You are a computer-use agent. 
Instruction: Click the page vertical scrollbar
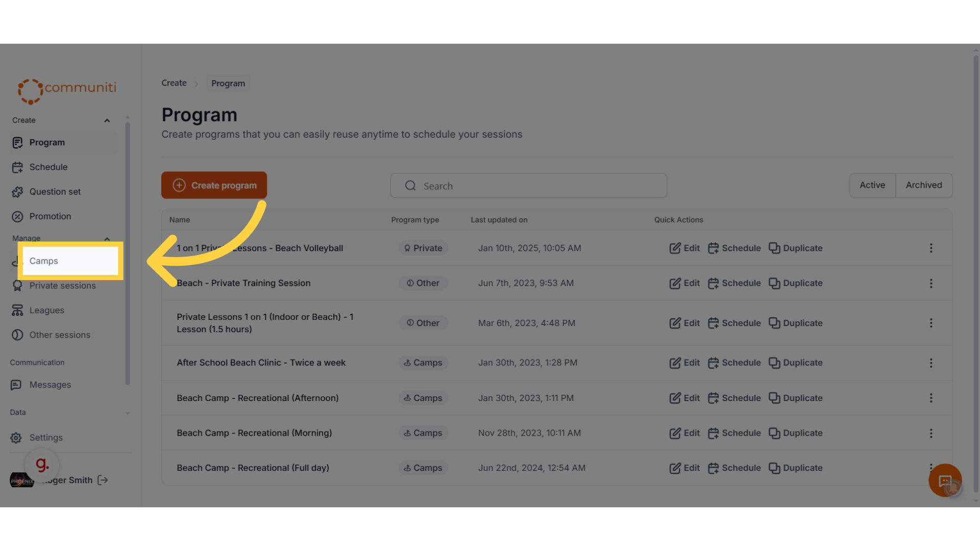point(976,273)
